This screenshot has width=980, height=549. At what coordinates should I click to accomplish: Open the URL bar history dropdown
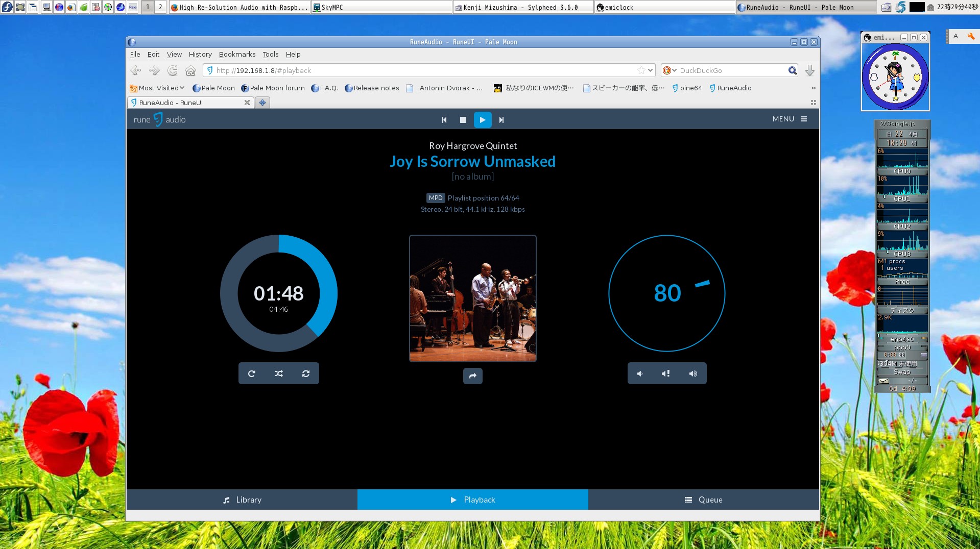point(650,70)
